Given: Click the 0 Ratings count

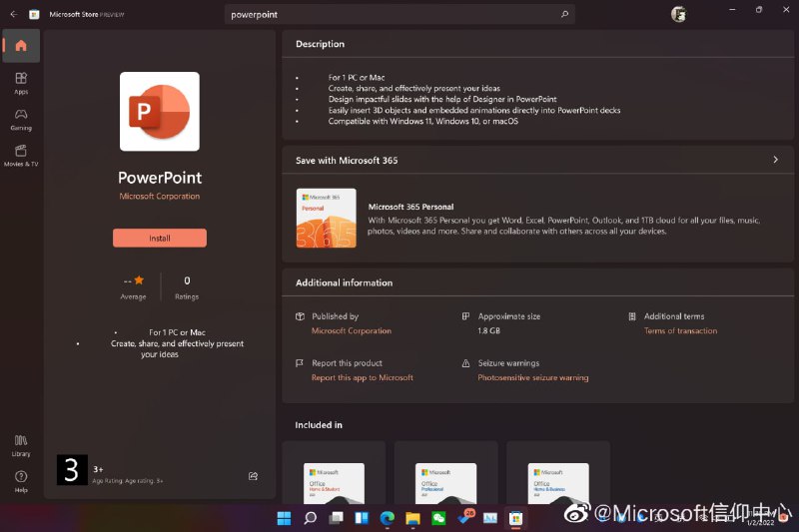Looking at the screenshot, I should point(187,286).
